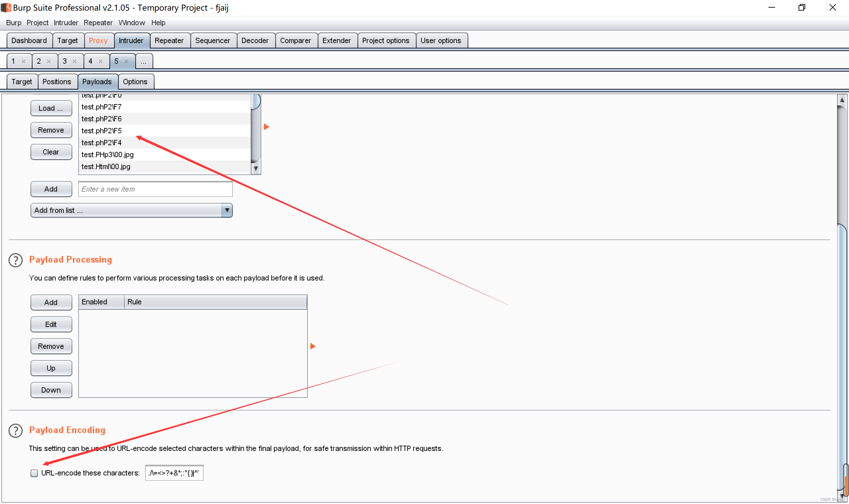Open the Positions sub-tab
This screenshot has height=504, width=849.
[57, 82]
